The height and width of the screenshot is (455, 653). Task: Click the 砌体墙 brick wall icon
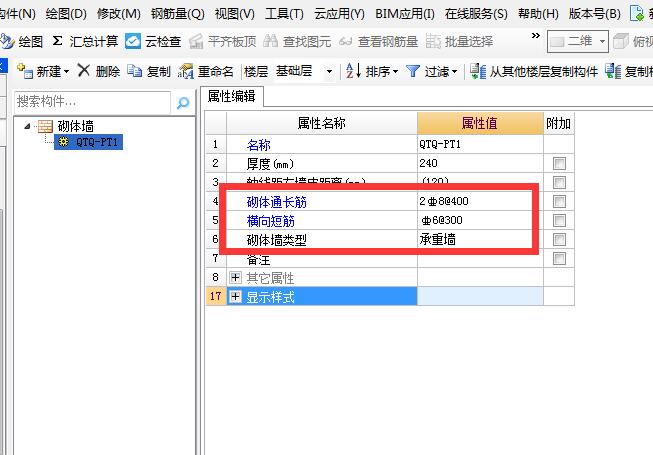coord(45,126)
